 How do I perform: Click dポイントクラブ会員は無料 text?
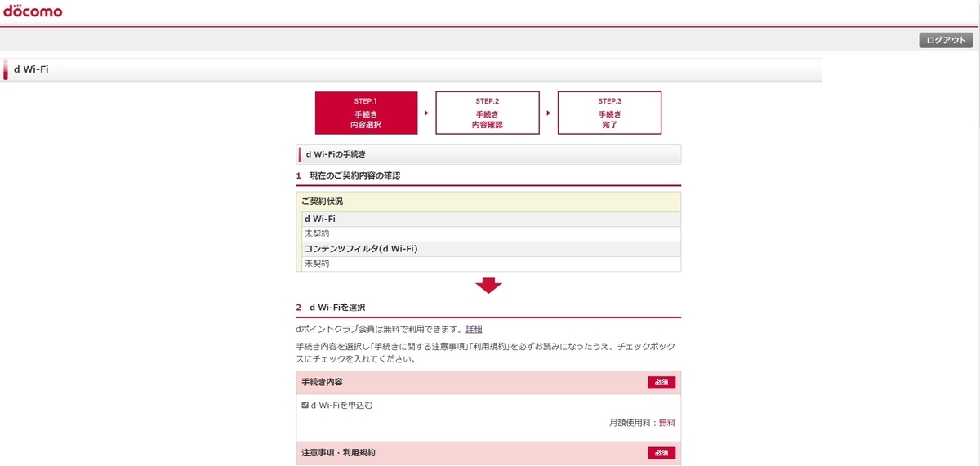pyautogui.click(x=381, y=329)
